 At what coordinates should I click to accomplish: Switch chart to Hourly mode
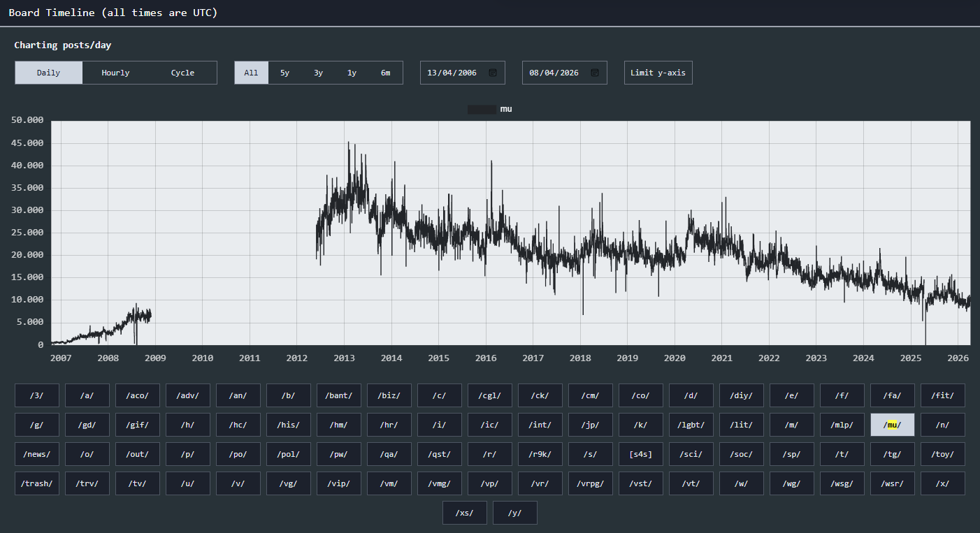115,73
